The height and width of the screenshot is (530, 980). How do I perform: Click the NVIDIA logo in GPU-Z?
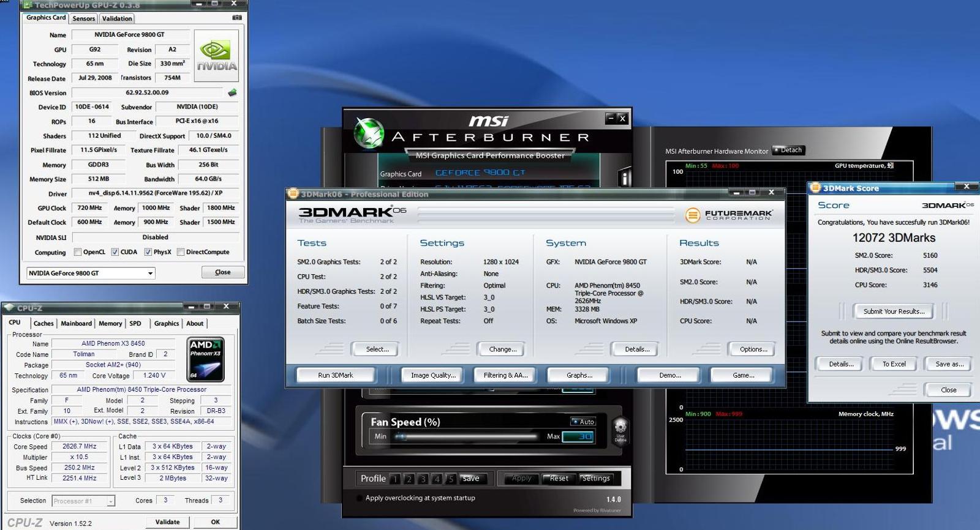[216, 56]
